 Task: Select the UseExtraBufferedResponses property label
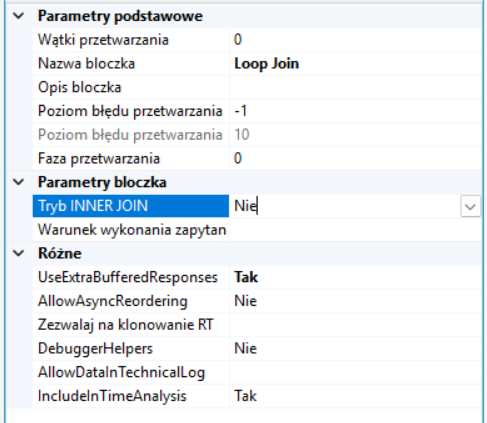(x=128, y=277)
